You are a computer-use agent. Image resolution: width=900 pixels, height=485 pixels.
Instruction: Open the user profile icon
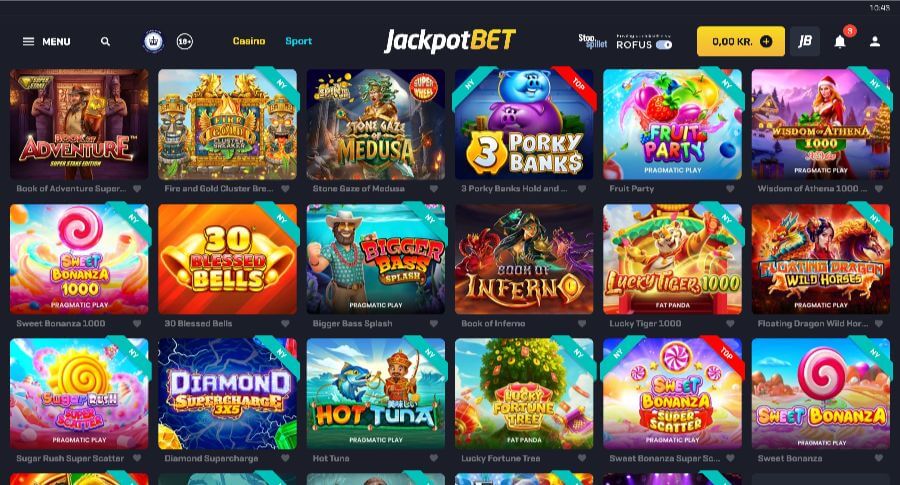(x=875, y=41)
